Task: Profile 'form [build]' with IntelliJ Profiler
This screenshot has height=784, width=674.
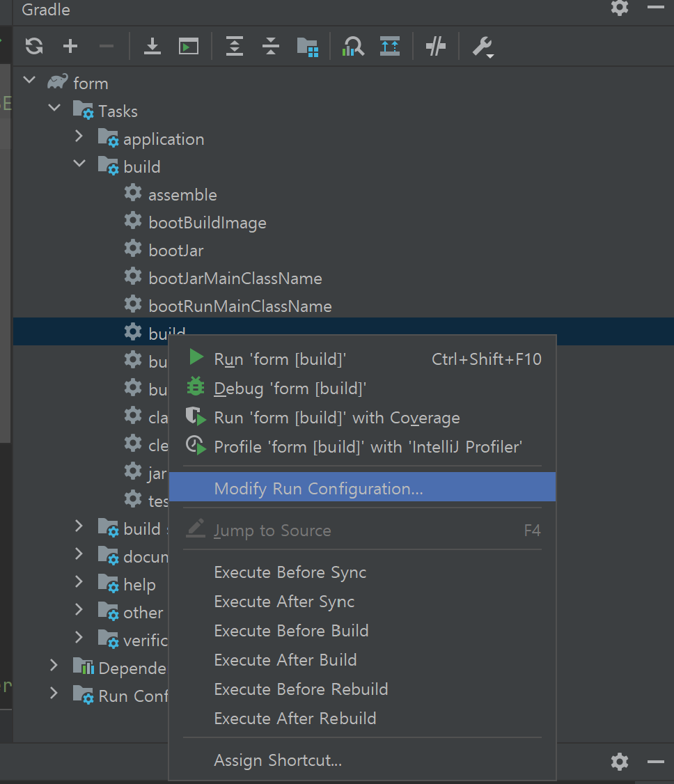Action: tap(363, 446)
